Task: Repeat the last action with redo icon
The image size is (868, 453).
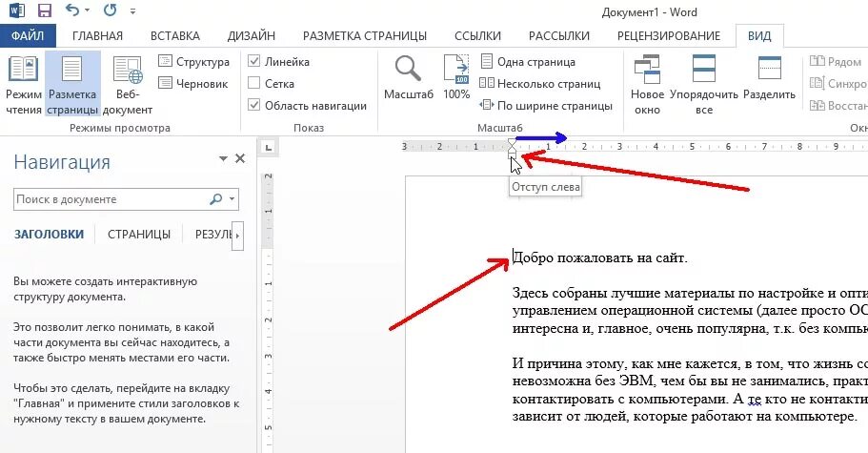Action: (x=111, y=10)
